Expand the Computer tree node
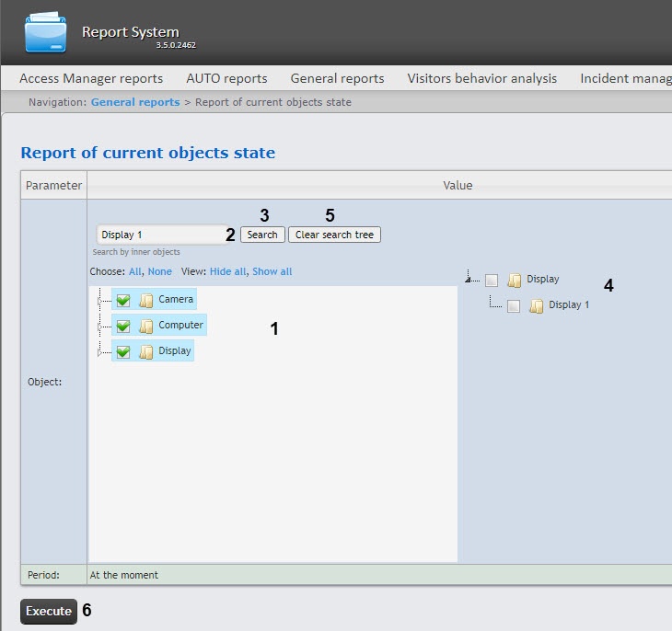Image resolution: width=672 pixels, height=631 pixels. (x=99, y=326)
